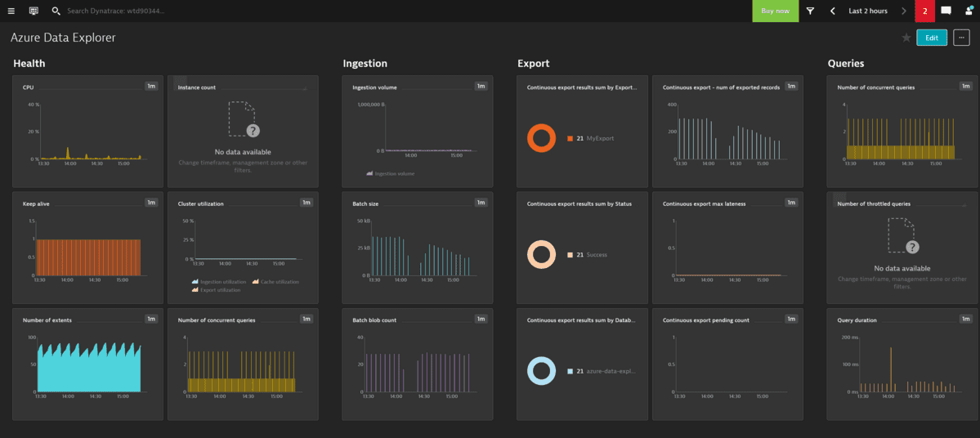980x438 pixels.
Task: Mark dashboard as favorite with star
Action: coord(906,38)
